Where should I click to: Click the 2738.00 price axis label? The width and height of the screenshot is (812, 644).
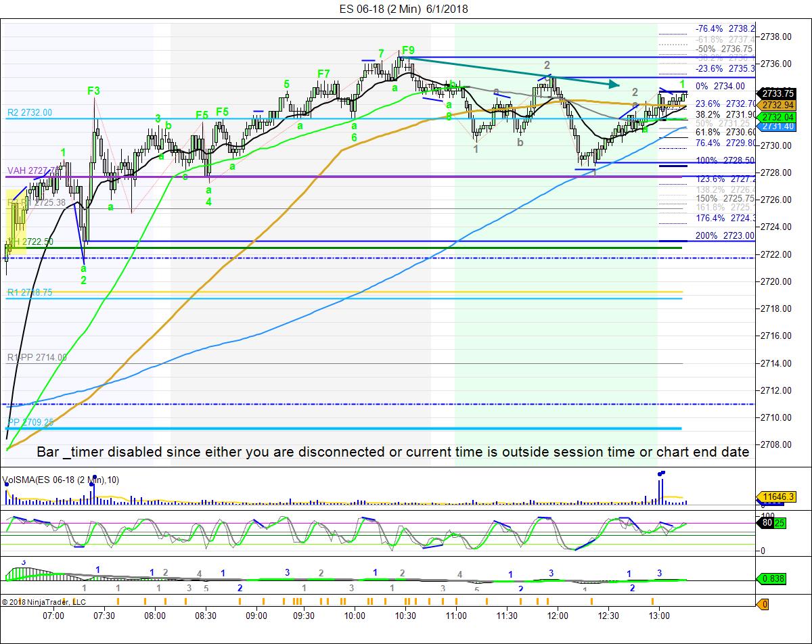(777, 37)
